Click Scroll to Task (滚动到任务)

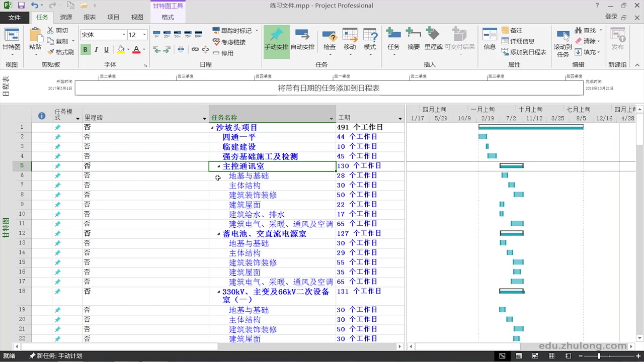[x=563, y=43]
